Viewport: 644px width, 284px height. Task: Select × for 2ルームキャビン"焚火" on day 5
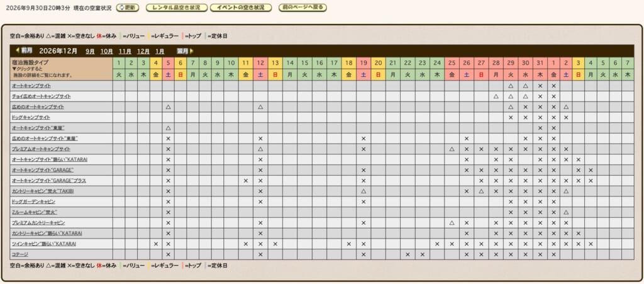coord(168,212)
